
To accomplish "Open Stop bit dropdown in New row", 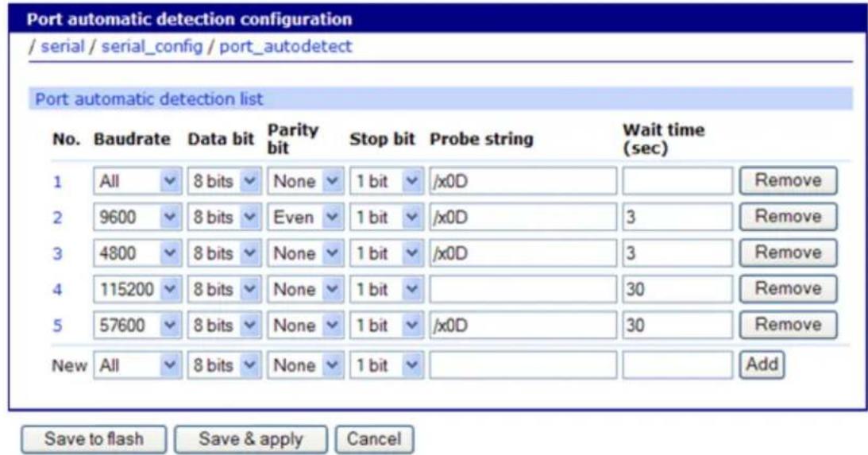I will click(387, 365).
